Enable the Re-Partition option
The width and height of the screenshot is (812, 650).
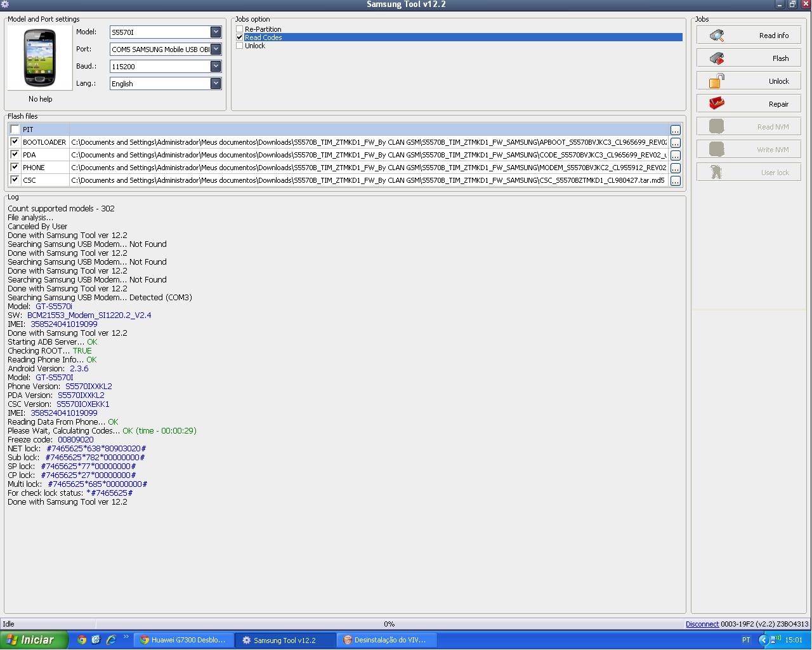(239, 29)
